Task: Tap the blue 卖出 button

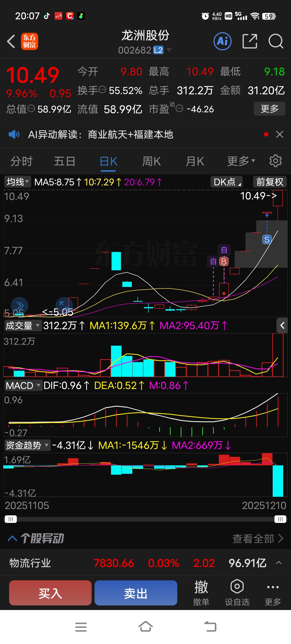Action: (x=136, y=593)
